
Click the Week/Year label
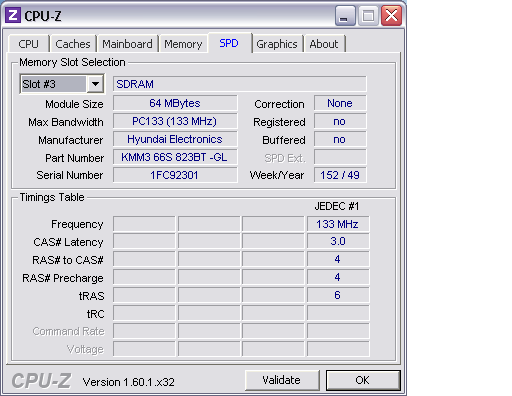click(x=277, y=175)
